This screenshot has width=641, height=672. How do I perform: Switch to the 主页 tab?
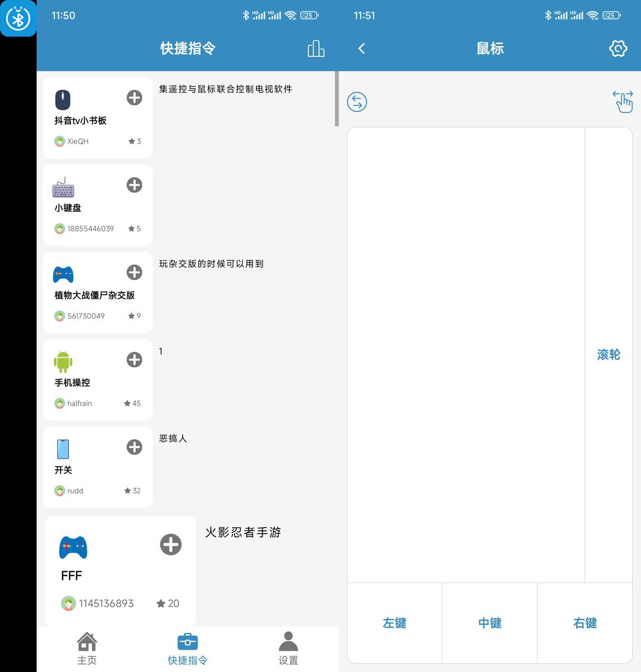[x=87, y=649]
